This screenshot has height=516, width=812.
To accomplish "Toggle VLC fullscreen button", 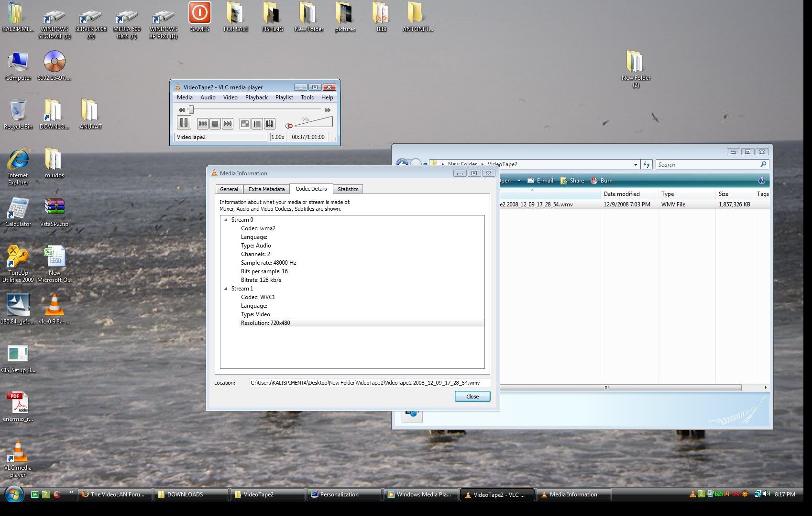I will pyautogui.click(x=245, y=124).
